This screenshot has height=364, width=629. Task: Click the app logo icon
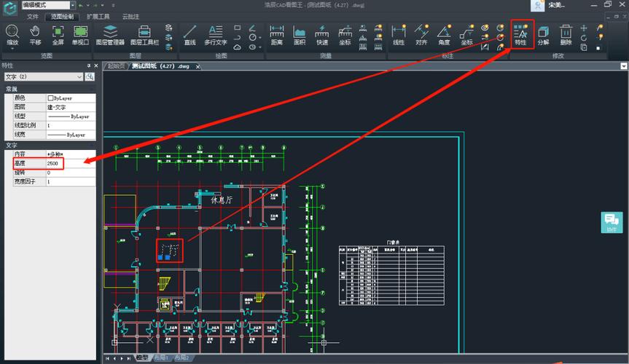[x=10, y=8]
